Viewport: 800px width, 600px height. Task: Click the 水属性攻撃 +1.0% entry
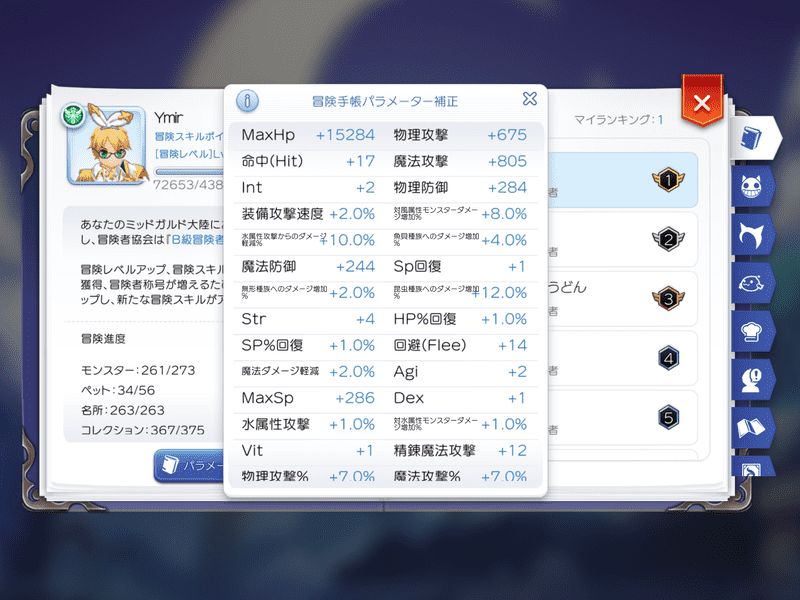(308, 424)
